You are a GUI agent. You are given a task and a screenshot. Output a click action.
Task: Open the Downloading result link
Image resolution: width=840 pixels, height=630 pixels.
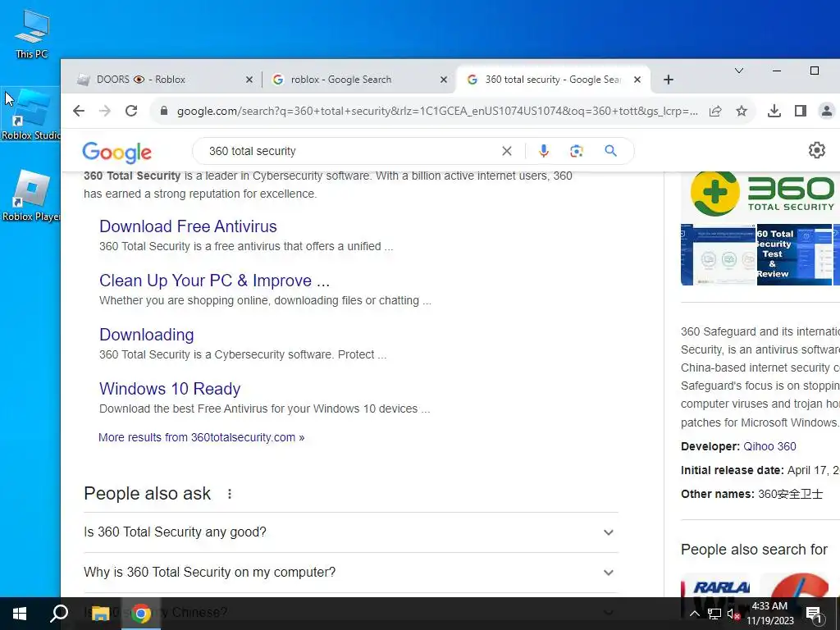(147, 335)
